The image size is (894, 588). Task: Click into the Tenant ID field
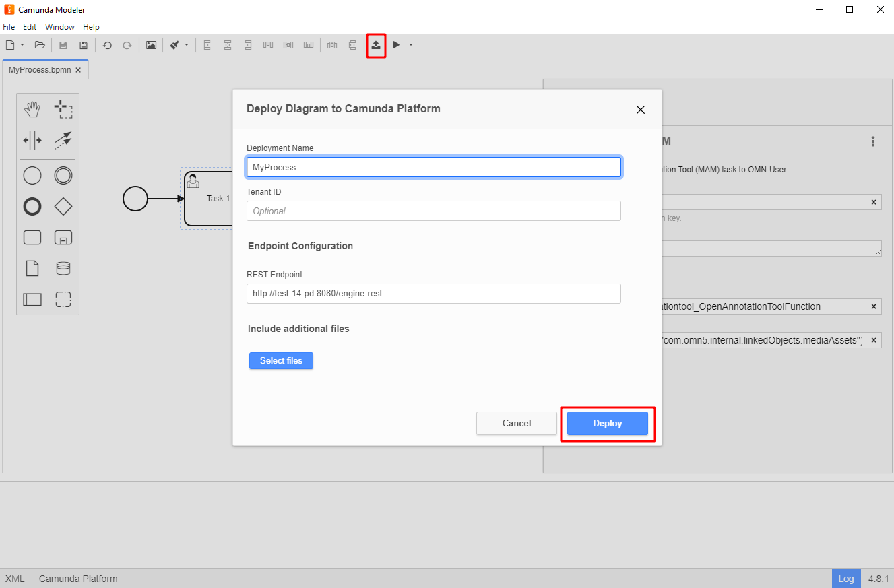pos(433,211)
